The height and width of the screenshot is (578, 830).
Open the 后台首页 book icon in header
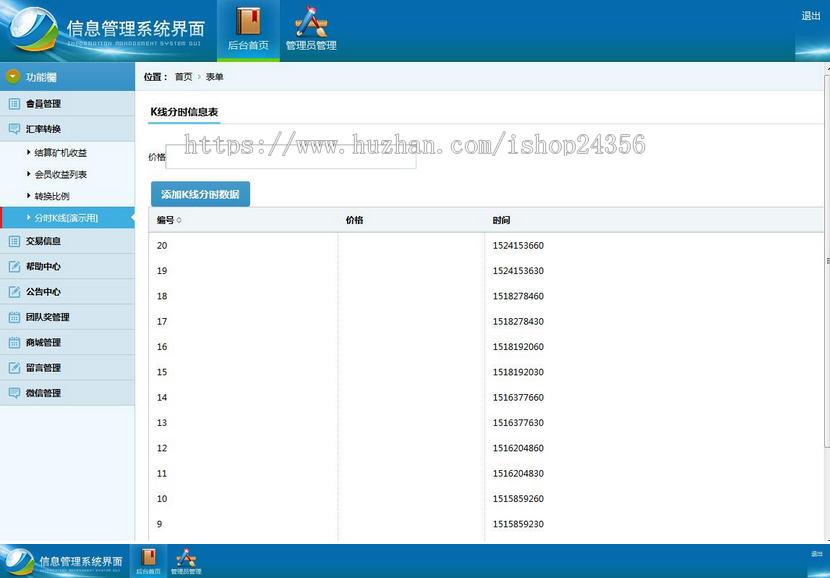tap(248, 21)
